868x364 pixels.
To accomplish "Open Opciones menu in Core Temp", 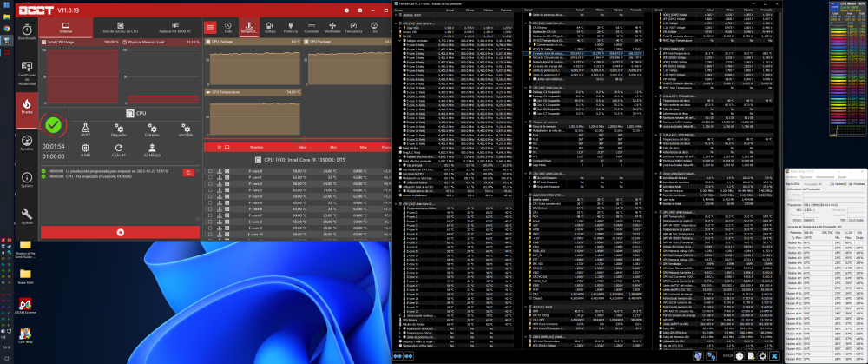I will 806,177.
